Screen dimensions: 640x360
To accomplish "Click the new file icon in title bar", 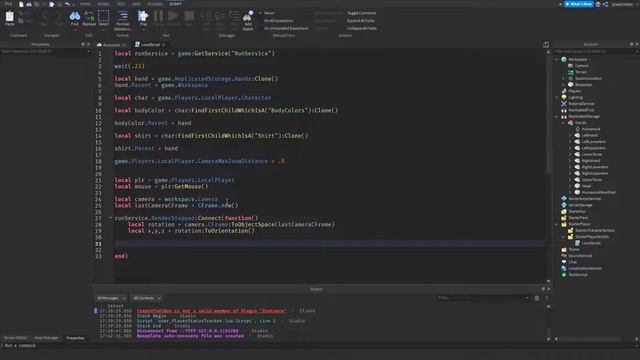I will pyautogui.click(x=21, y=4).
